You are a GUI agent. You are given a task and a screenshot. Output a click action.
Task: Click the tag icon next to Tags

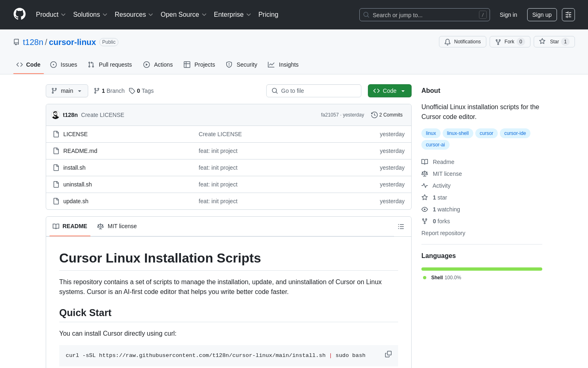click(132, 91)
